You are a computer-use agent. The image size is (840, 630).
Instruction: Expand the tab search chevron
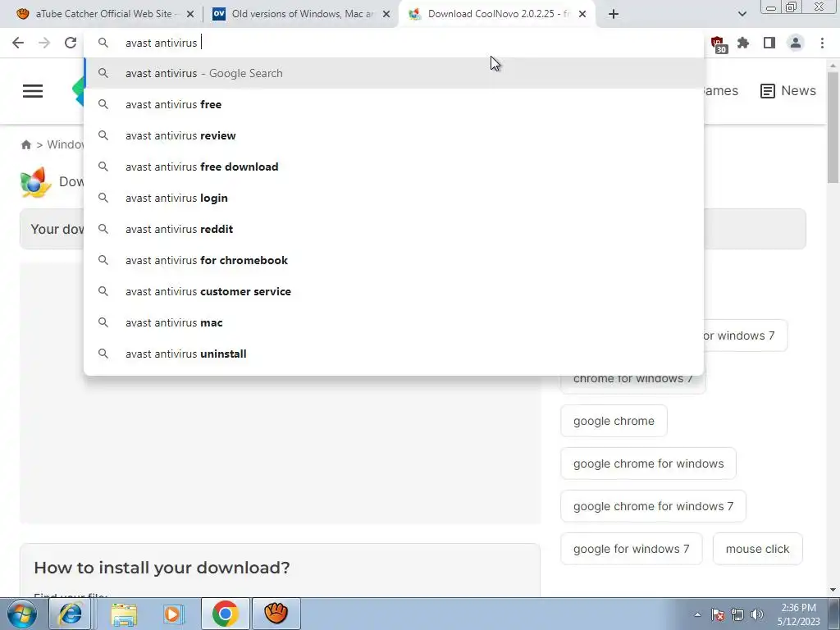(x=742, y=14)
